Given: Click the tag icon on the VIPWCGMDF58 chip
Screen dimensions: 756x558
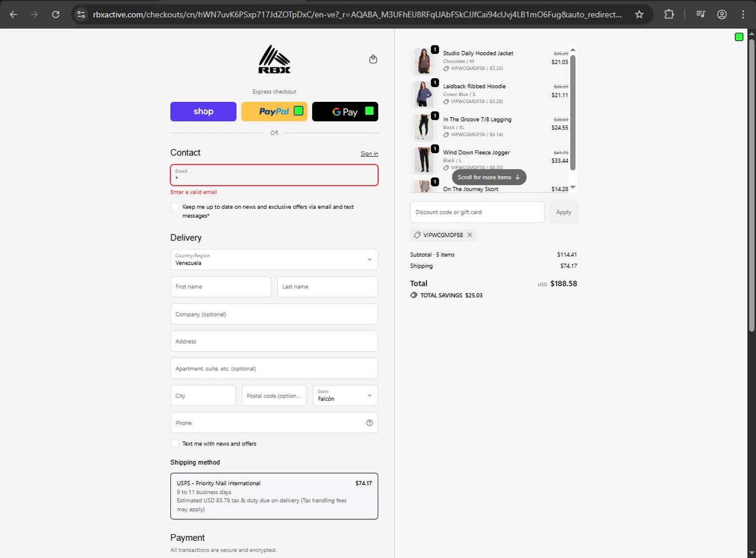Looking at the screenshot, I should pyautogui.click(x=417, y=235).
